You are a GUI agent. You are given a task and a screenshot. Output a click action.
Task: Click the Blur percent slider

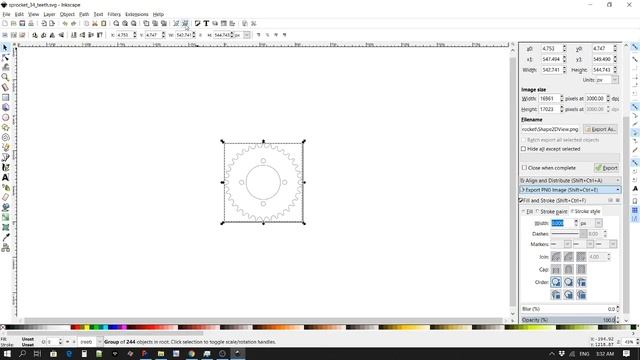(568, 309)
